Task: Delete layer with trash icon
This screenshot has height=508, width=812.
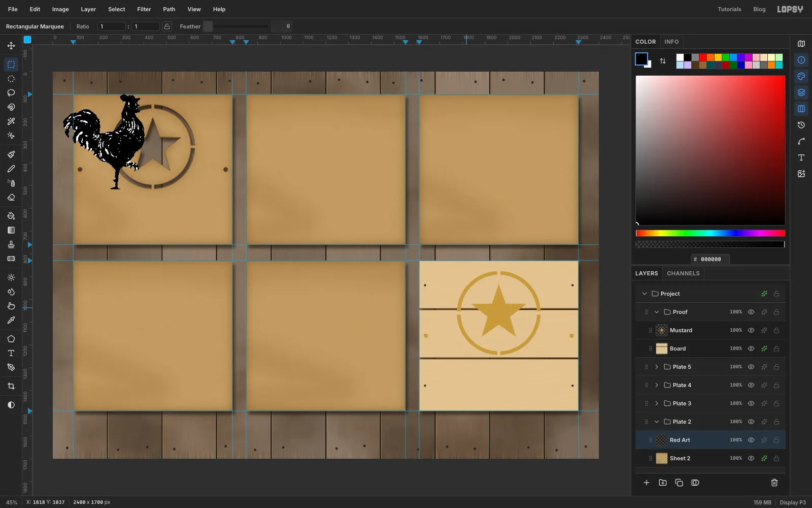Action: pos(774,483)
